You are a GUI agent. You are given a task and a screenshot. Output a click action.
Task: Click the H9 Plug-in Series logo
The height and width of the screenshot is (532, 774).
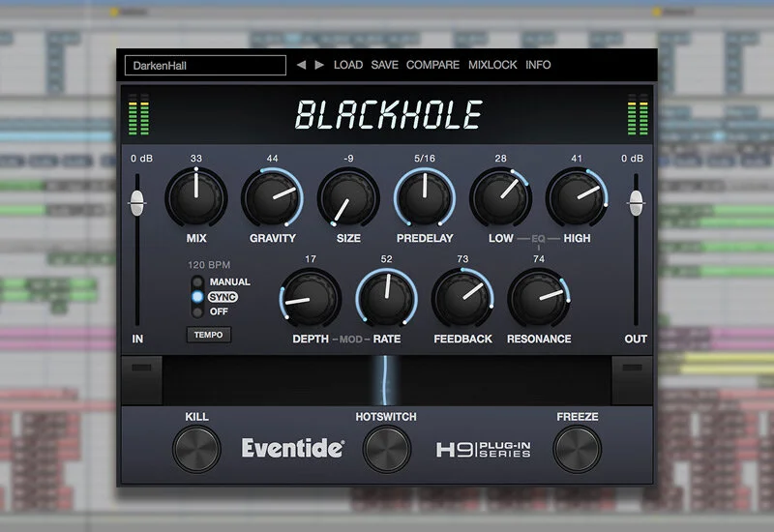(x=483, y=450)
